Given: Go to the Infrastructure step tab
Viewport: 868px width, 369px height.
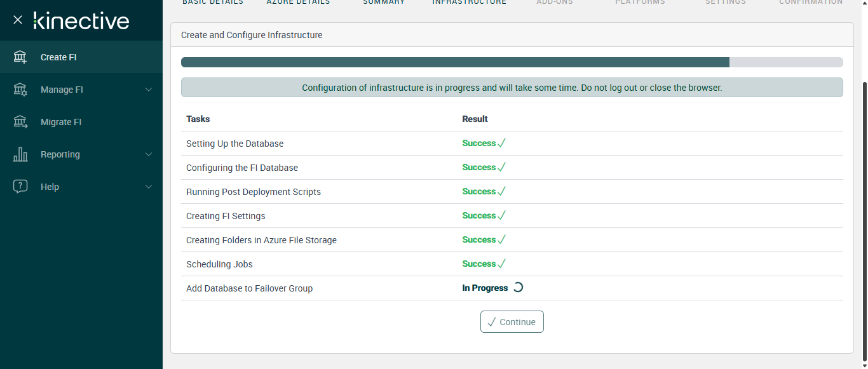Looking at the screenshot, I should pos(470,3).
